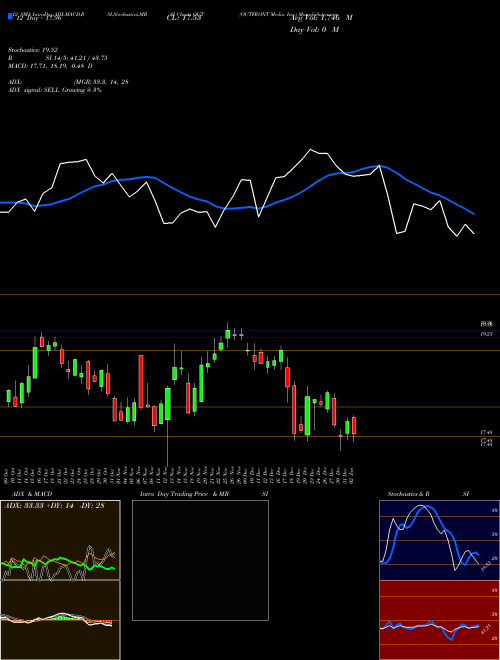Click the right end of the blue SMA line

click(x=474, y=214)
